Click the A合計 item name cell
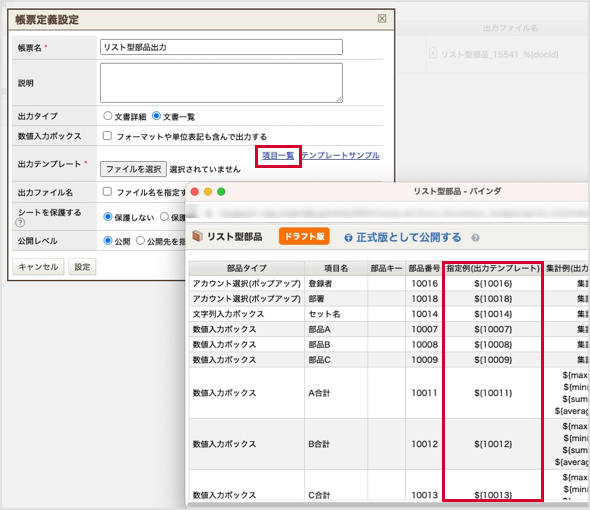 (336, 393)
